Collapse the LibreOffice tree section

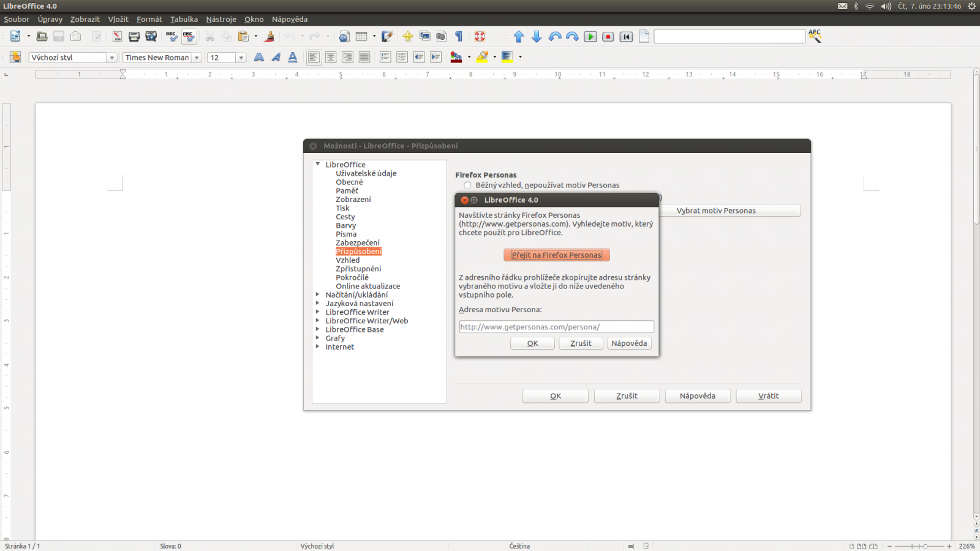[x=317, y=164]
